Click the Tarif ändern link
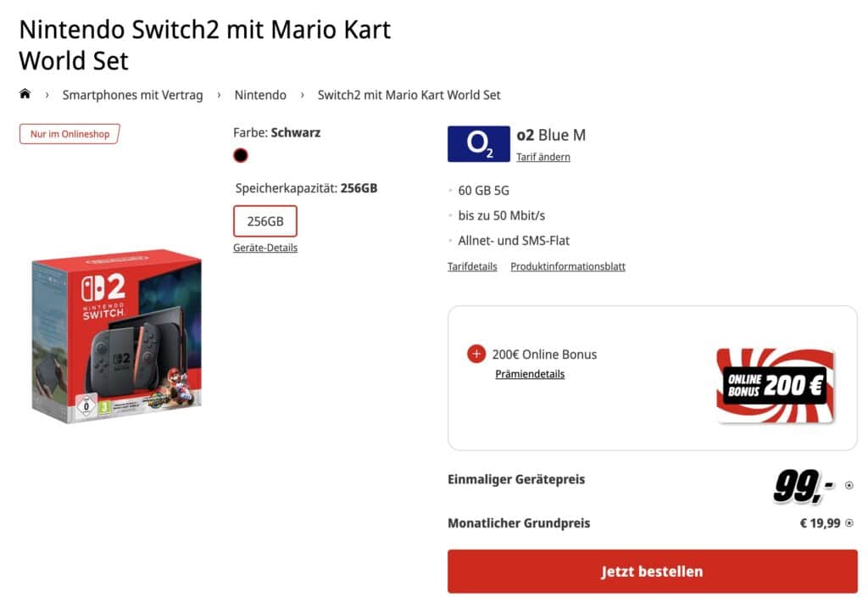Screen dimensions: 868x609 543,157
